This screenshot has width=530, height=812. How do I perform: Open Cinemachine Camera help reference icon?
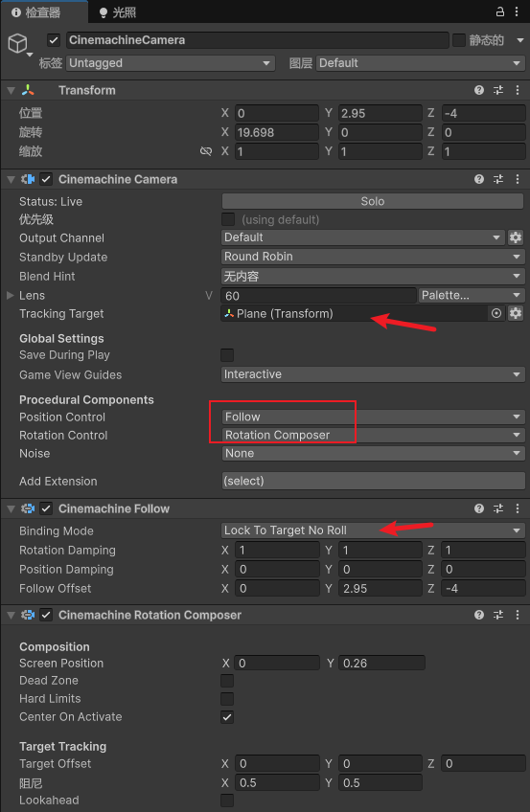[x=479, y=179]
